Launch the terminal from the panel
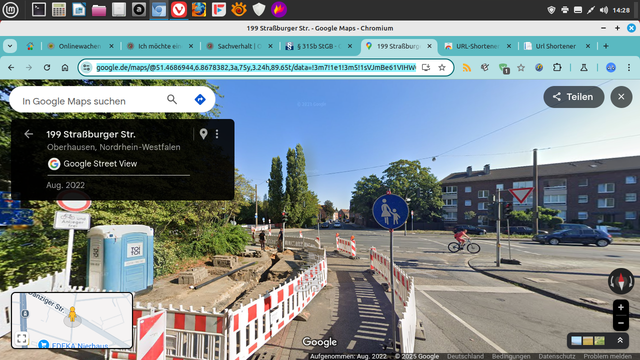The height and width of the screenshot is (360, 640). coord(39,9)
